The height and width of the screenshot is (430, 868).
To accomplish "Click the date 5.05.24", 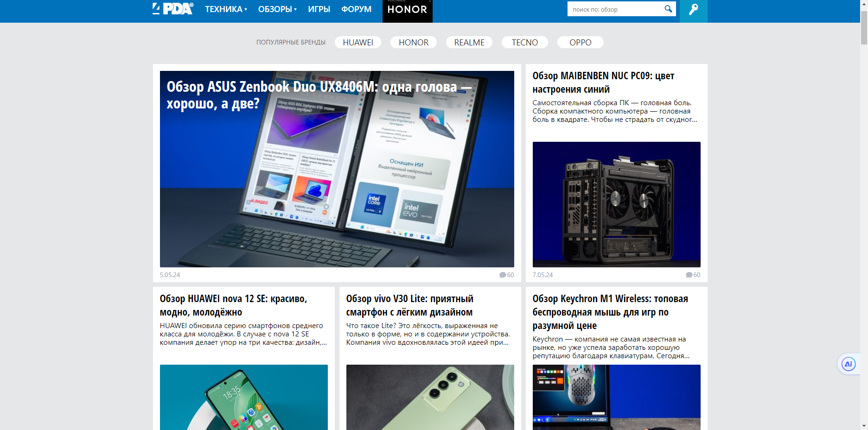I will 170,275.
